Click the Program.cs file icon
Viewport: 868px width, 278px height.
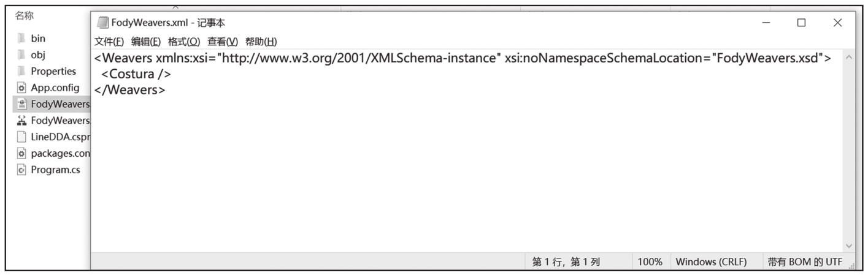21,170
